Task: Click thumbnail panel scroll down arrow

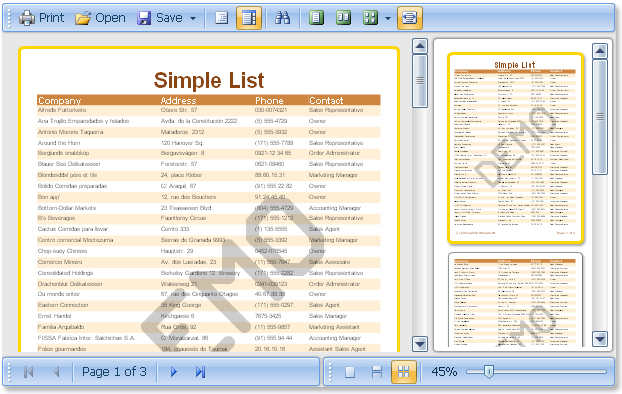Action: [x=600, y=339]
